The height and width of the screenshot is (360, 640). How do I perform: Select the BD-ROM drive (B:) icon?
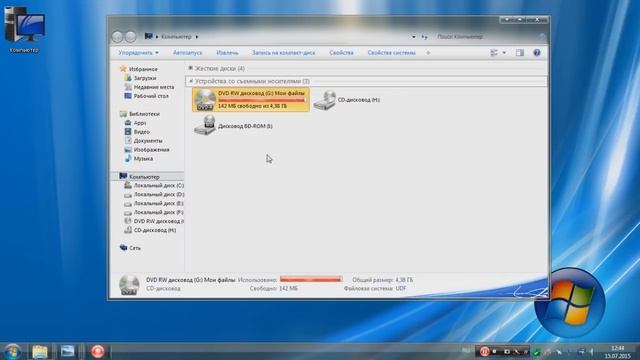click(205, 125)
